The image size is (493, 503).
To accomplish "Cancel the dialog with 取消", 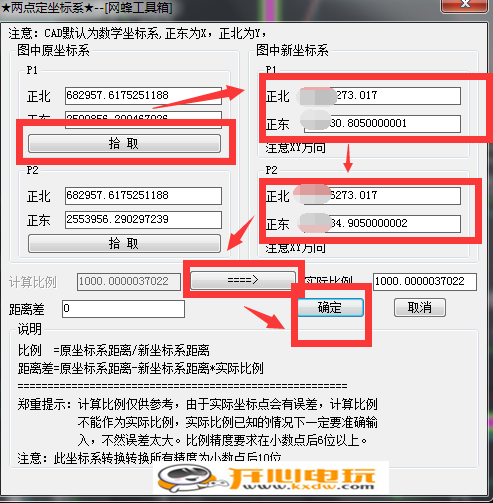I will click(420, 307).
